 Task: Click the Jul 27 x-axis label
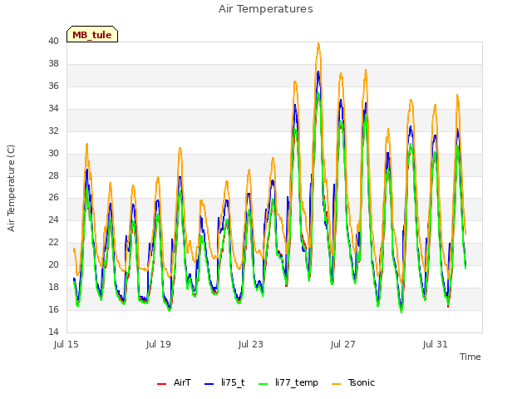click(x=343, y=345)
